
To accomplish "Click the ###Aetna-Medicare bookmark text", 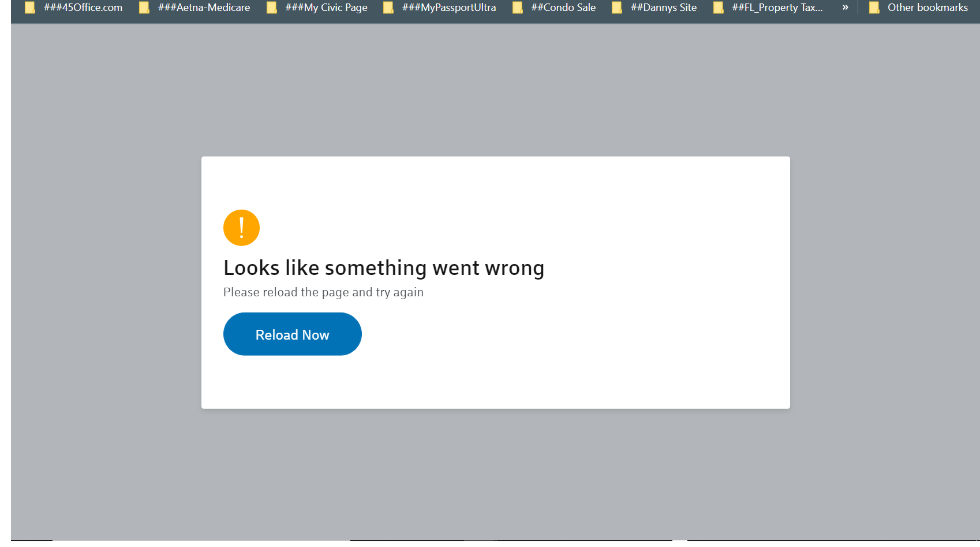I will click(x=204, y=8).
